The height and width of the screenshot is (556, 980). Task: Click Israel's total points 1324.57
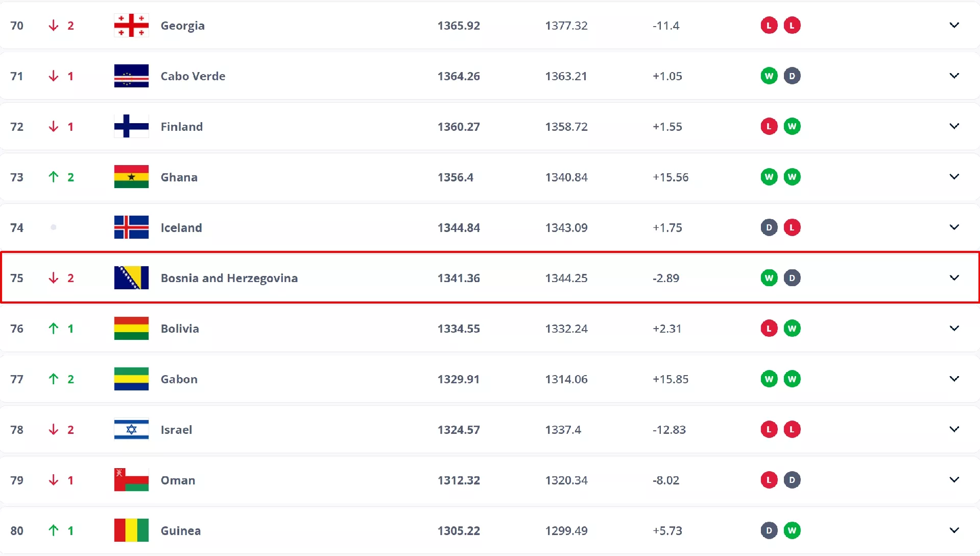458,430
